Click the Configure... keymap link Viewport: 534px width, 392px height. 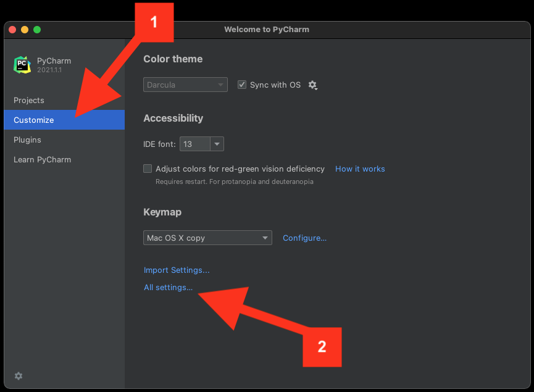[x=304, y=238]
